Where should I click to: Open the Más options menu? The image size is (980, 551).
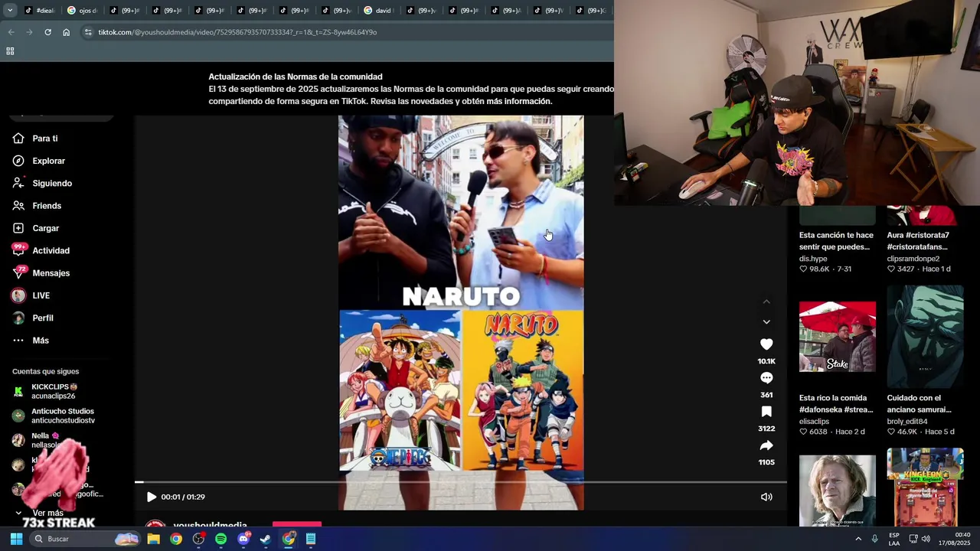pyautogui.click(x=31, y=341)
